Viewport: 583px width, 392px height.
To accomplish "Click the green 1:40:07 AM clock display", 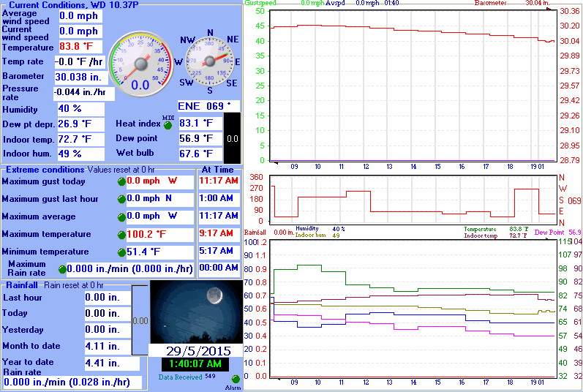I will [195, 364].
